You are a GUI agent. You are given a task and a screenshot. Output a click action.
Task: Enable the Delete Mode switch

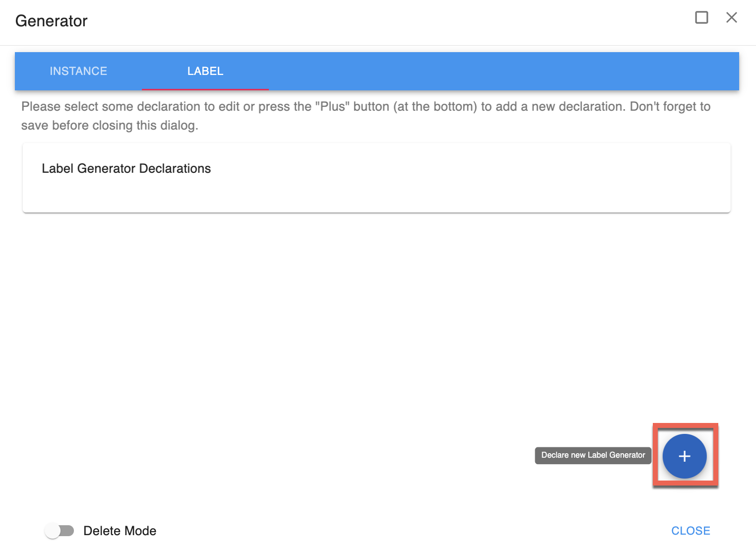pyautogui.click(x=59, y=531)
